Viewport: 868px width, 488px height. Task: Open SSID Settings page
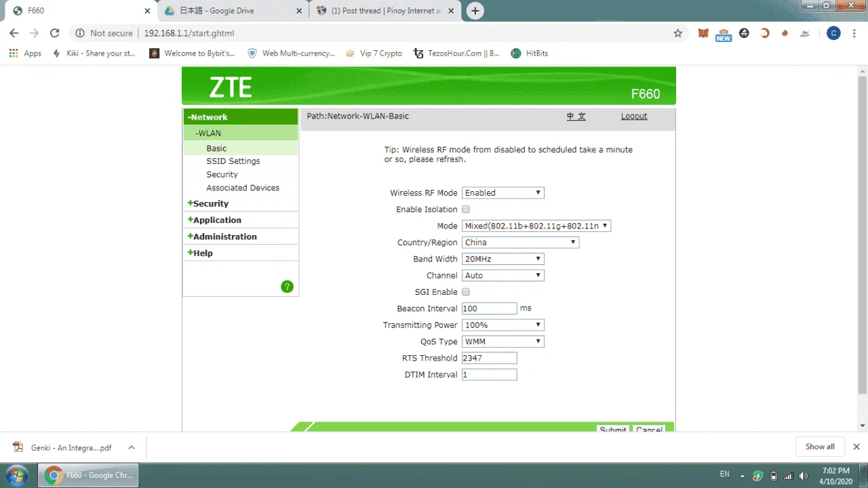click(233, 161)
